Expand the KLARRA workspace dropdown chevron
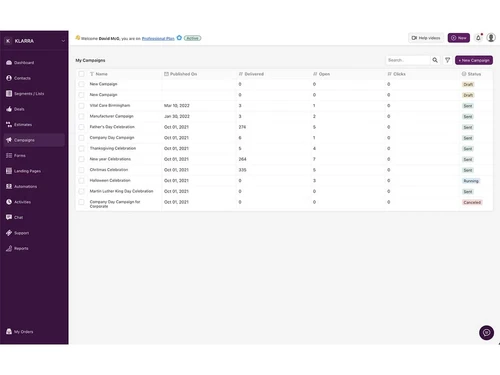The height and width of the screenshot is (375, 500). click(63, 41)
